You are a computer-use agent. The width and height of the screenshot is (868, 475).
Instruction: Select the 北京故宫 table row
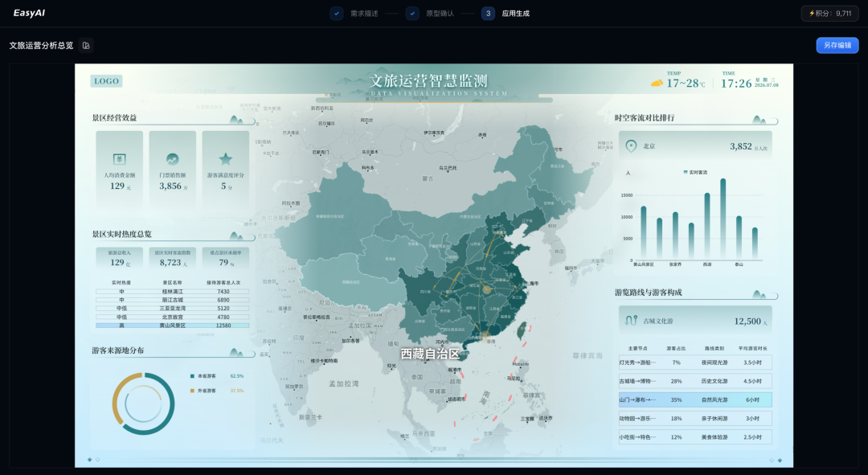172,317
